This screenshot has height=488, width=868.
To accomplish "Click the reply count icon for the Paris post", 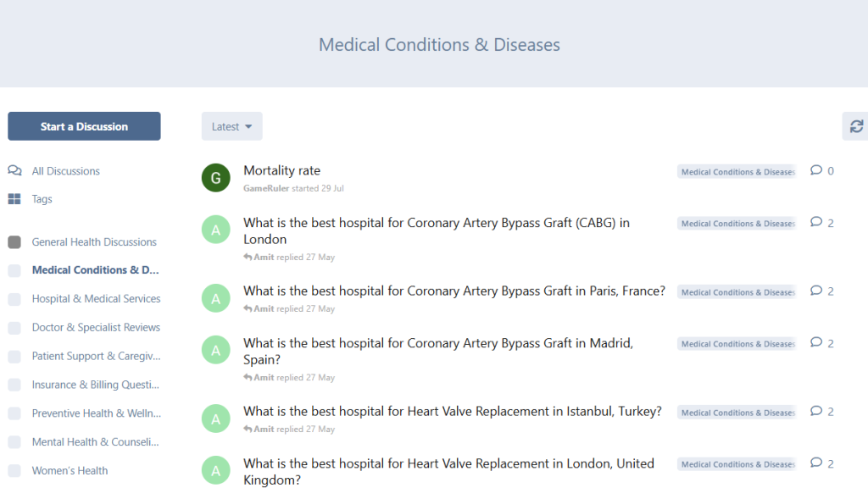I will click(816, 291).
